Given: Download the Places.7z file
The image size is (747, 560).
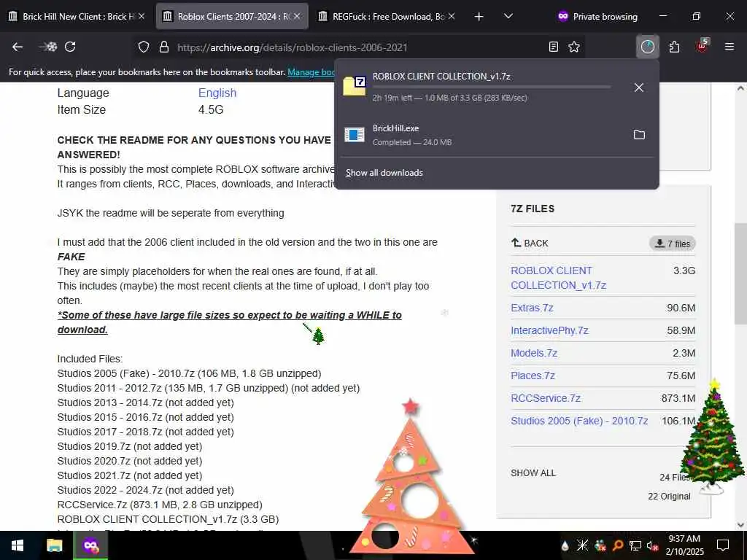Looking at the screenshot, I should pos(533,376).
